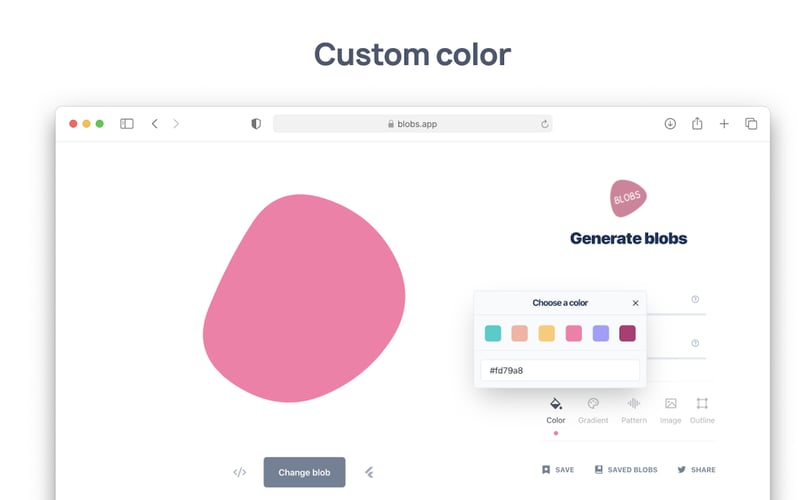Click the Change blob button
Image resolution: width=800 pixels, height=500 pixels.
click(x=304, y=472)
